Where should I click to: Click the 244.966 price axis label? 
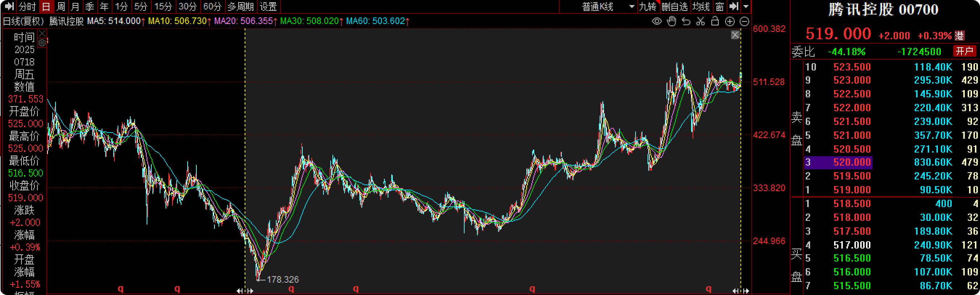pos(769,241)
